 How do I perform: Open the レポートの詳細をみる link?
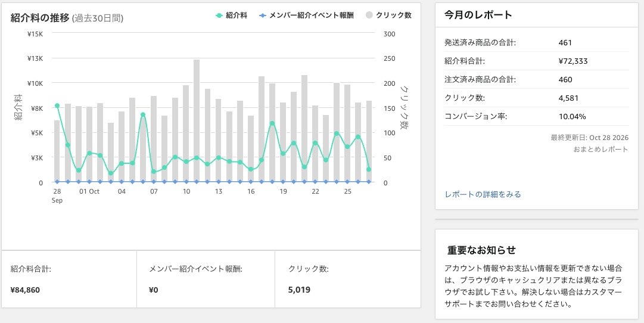pos(483,194)
